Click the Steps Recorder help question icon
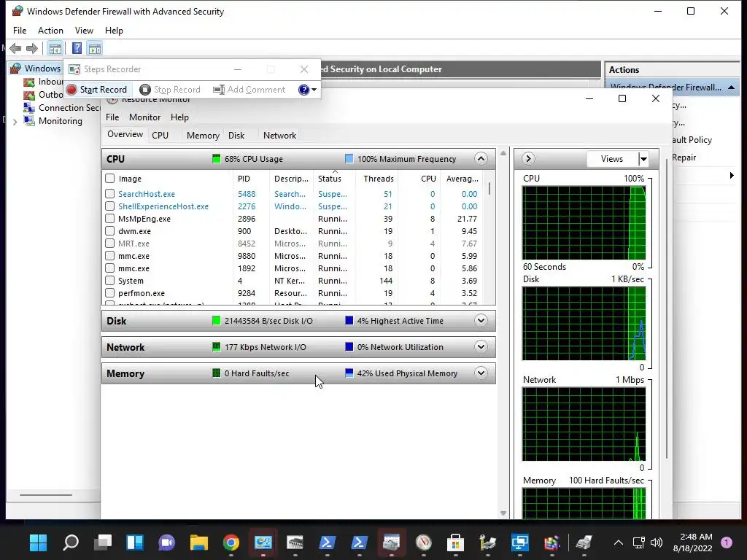The width and height of the screenshot is (747, 560). (303, 90)
